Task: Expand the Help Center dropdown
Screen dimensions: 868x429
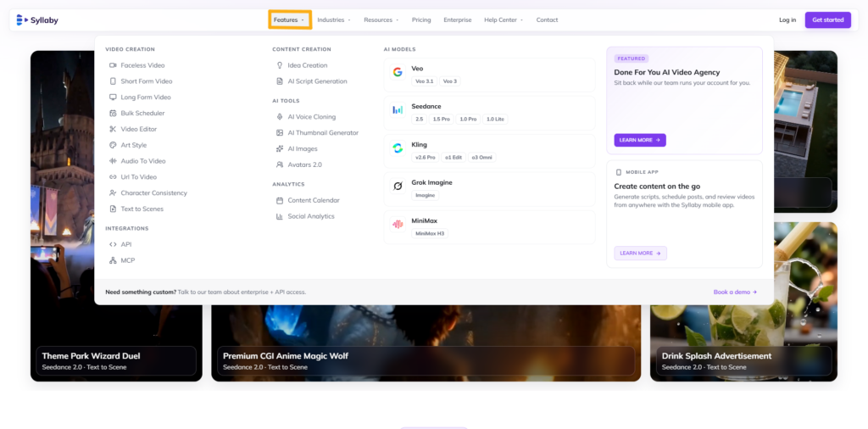Action: 504,20
